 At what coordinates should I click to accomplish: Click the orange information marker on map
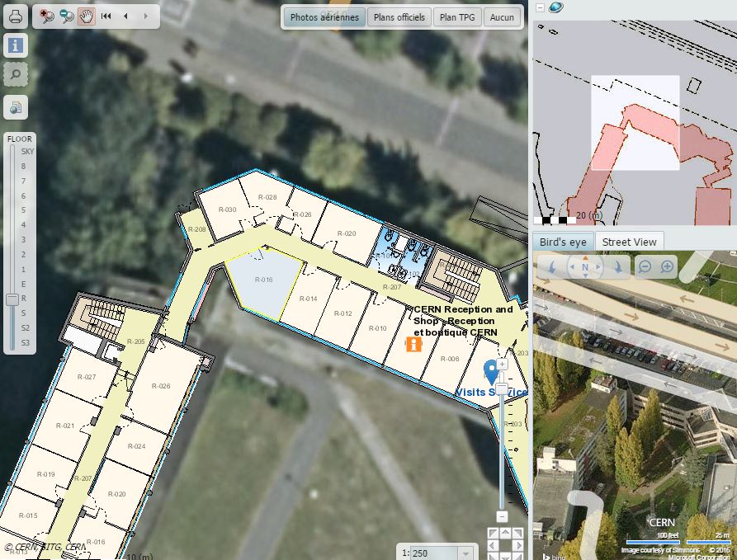(x=413, y=345)
